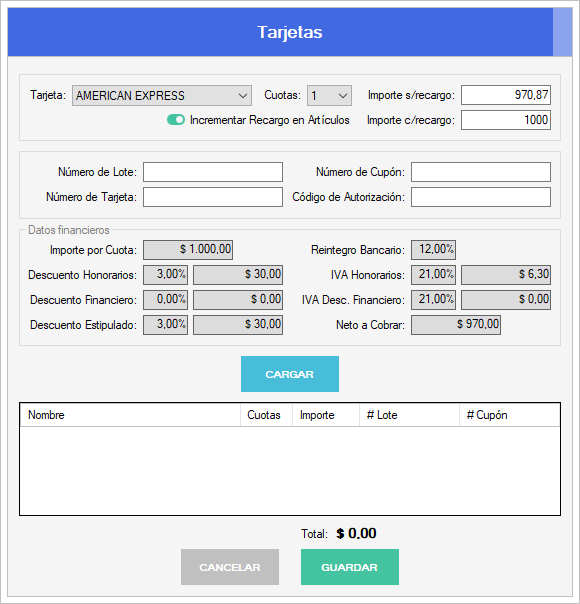
Task: Click the Importe por Cuota value box
Action: click(x=188, y=250)
